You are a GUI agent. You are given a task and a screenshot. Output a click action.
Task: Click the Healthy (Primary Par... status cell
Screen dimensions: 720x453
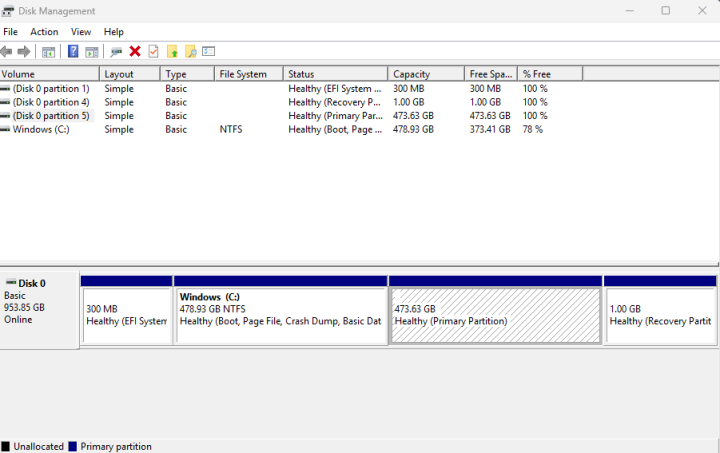click(335, 116)
